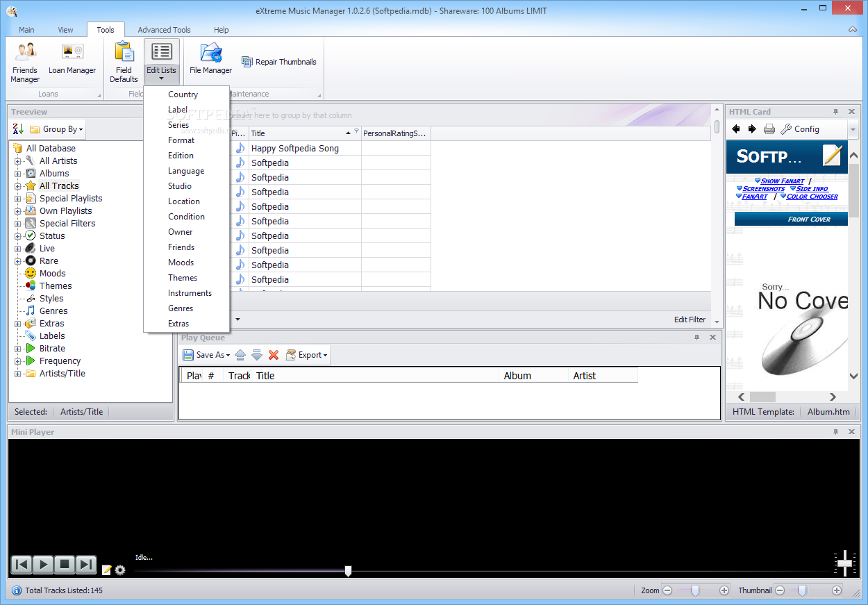
Task: Click the notepad edit icon in HTML Card
Action: click(x=832, y=155)
